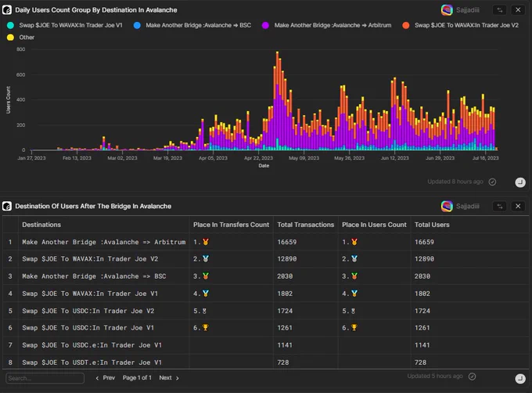Image resolution: width=532 pixels, height=393 pixels.
Task: Click the tallest chart bar near Apr 22, 2023
Action: (278, 101)
